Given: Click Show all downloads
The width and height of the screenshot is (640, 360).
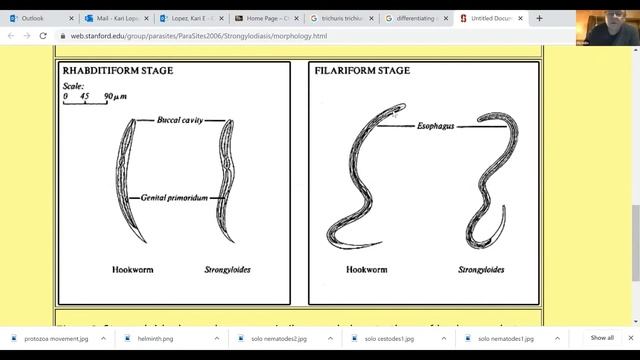Looking at the screenshot, I should pos(602,338).
